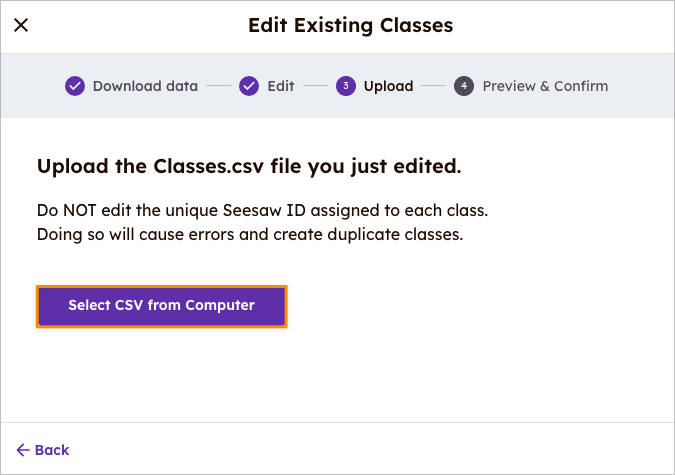Jump to the Preview & Confirm step label
Image resolution: width=675 pixels, height=475 pixels.
(545, 86)
